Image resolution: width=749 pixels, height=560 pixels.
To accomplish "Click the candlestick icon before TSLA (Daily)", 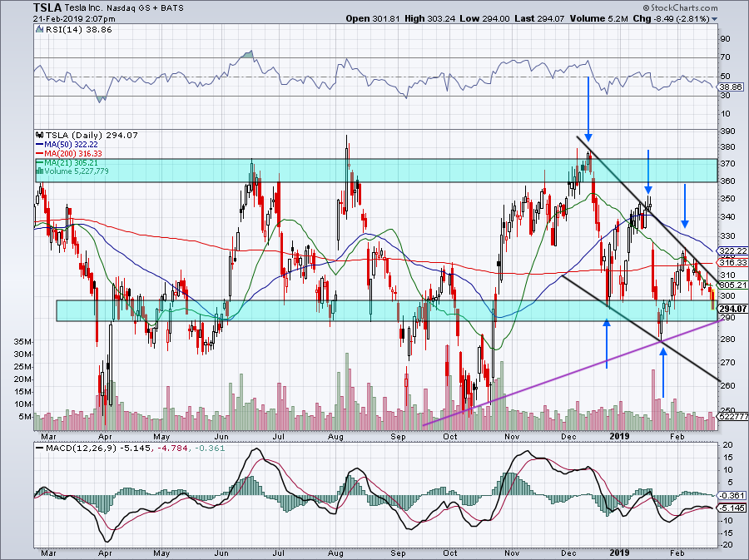I will 40,135.
